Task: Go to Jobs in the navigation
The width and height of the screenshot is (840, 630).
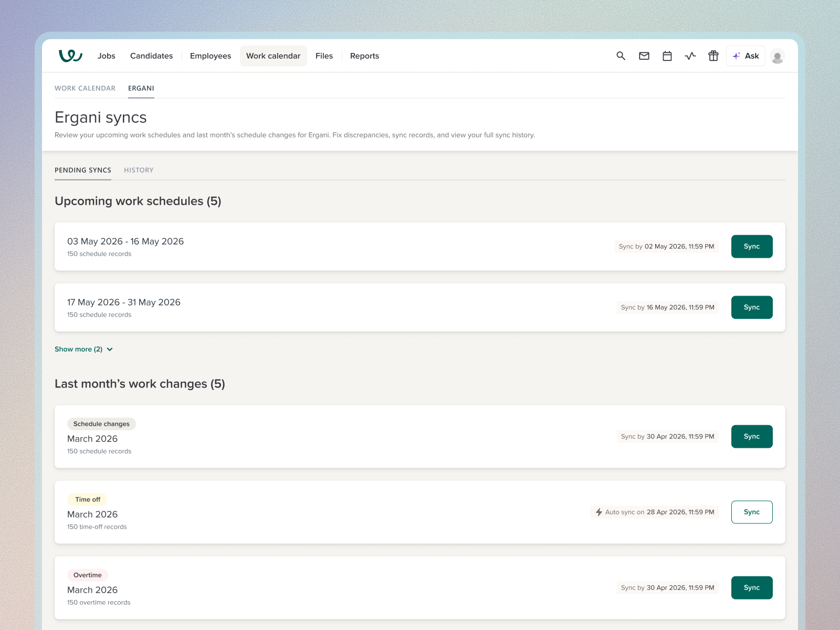Action: 107,56
